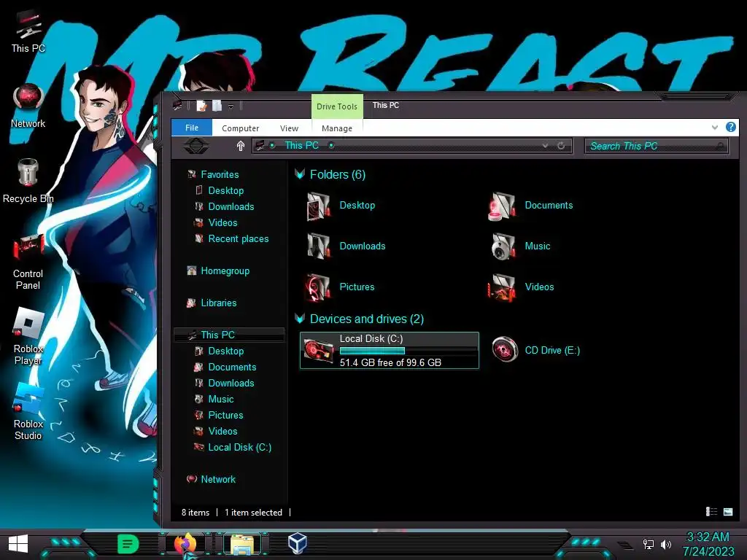
Task: Click Desktop under Favorites in sidebar
Action: click(x=226, y=190)
